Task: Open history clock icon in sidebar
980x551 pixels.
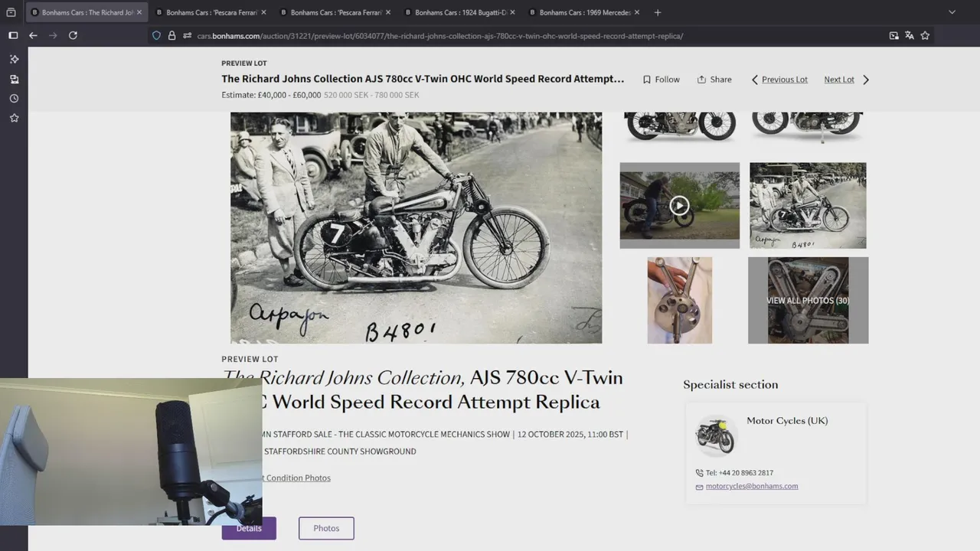Action: point(14,98)
